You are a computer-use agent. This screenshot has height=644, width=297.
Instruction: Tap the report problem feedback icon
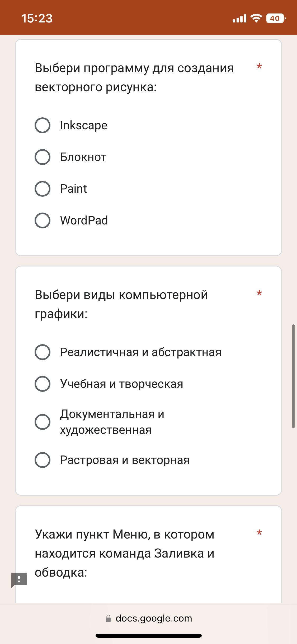(x=19, y=580)
